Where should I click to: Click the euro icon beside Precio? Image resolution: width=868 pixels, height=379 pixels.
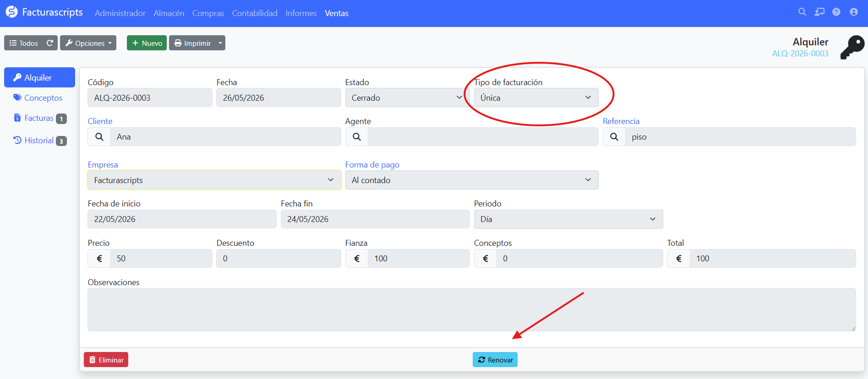(99, 259)
